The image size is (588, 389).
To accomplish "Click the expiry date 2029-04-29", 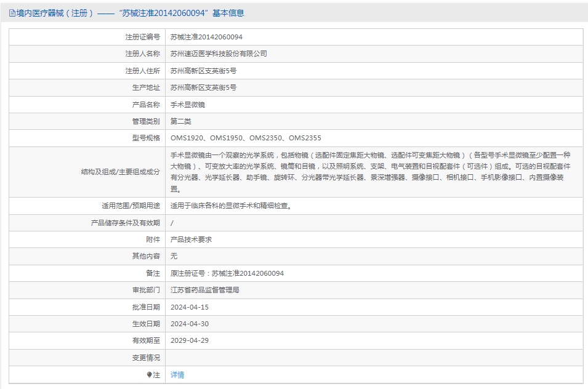I will (x=190, y=340).
